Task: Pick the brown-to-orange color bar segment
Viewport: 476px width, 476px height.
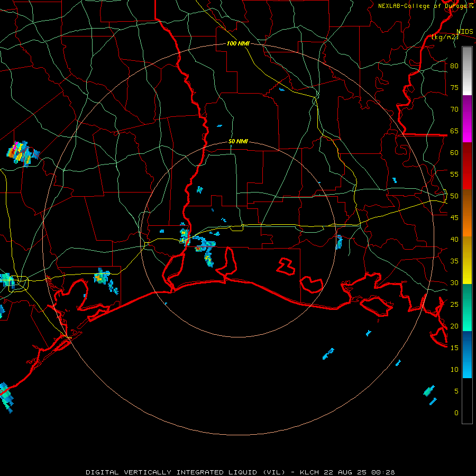Action: pos(467,213)
